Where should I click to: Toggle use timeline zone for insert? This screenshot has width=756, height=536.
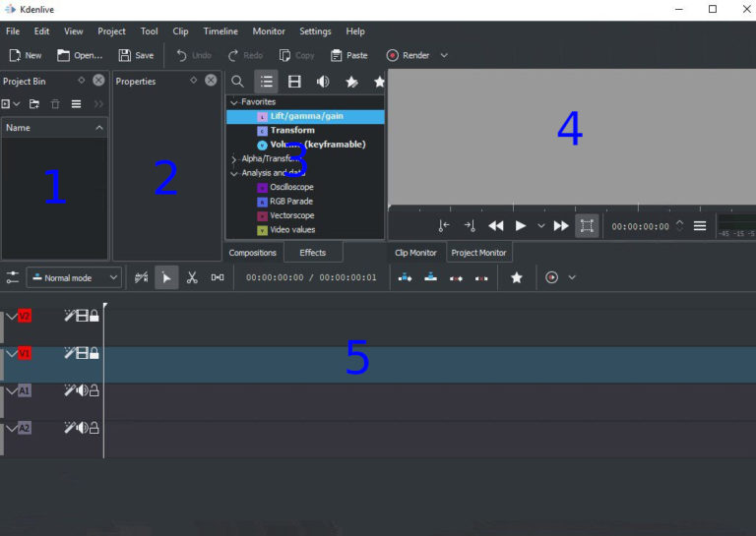coord(142,277)
